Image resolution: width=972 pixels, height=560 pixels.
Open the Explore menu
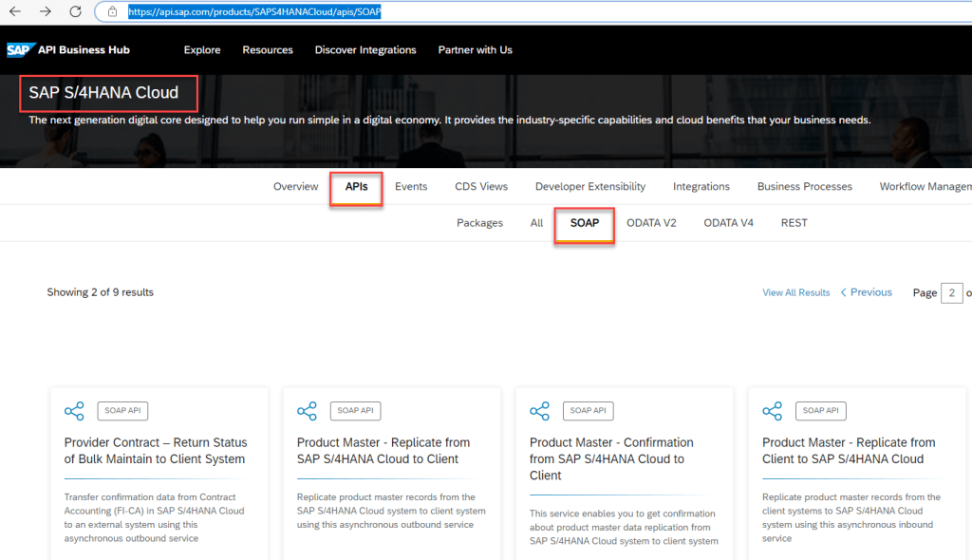click(x=202, y=50)
